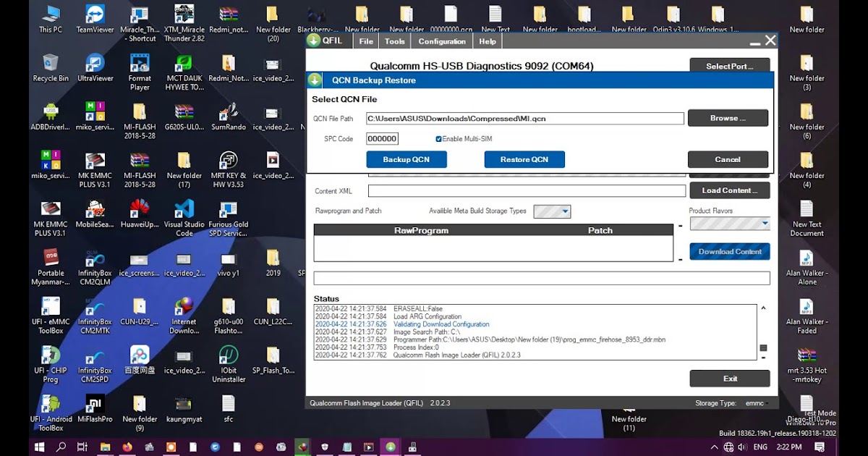Click the SPC Code input field
The image size is (868, 456).
[382, 139]
